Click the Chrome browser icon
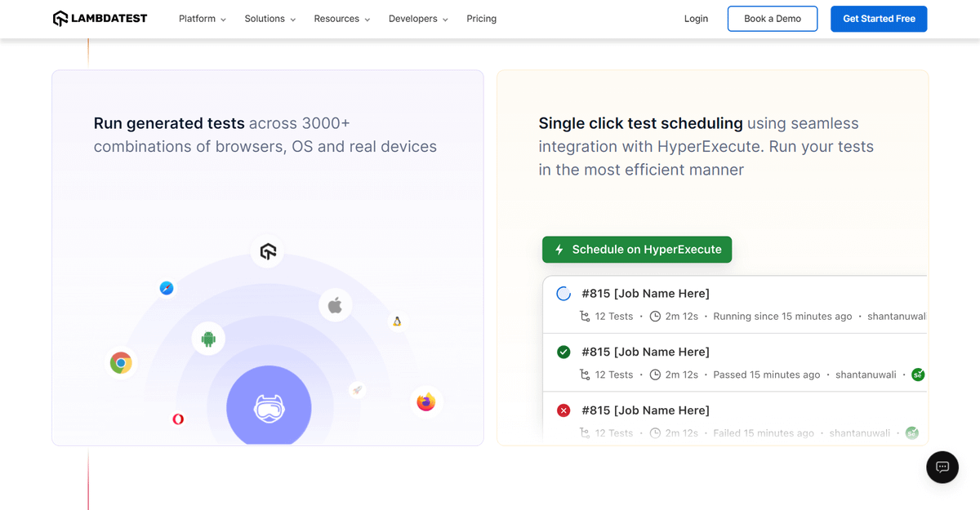The image size is (980, 510). pos(121,363)
